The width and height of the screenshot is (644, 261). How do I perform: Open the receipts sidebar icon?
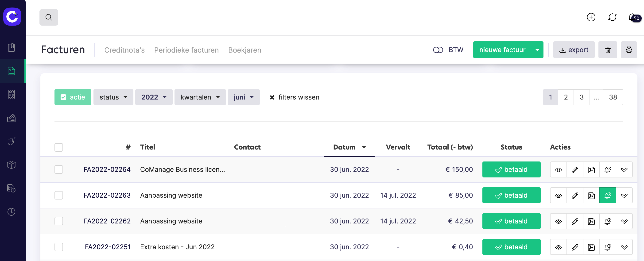point(11,94)
